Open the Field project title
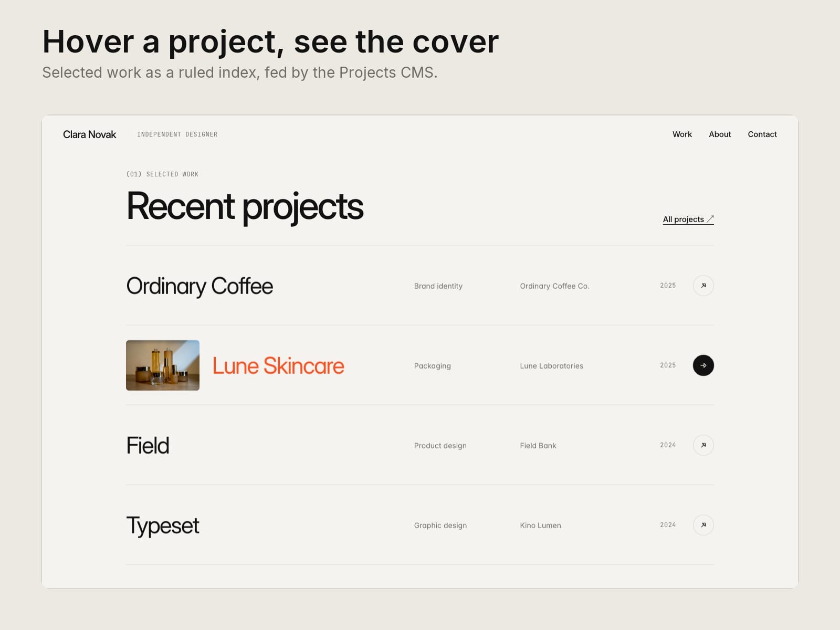 [148, 445]
